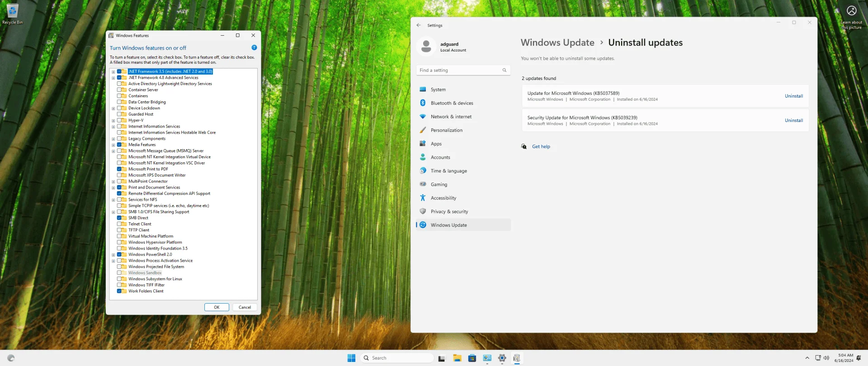868x366 pixels.
Task: Uncheck Microsoft Print to PDF
Action: click(119, 169)
